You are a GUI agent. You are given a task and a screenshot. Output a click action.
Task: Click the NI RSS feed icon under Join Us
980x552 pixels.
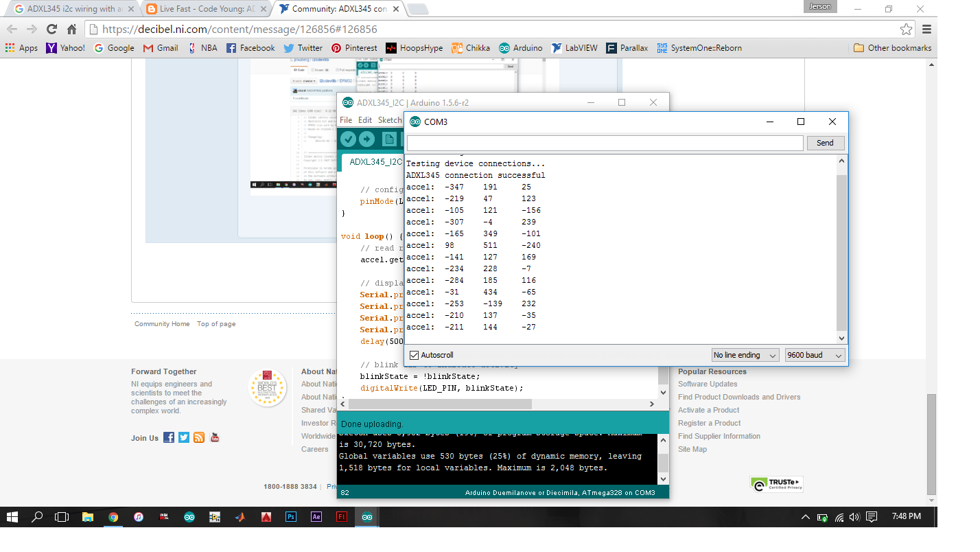pyautogui.click(x=199, y=437)
